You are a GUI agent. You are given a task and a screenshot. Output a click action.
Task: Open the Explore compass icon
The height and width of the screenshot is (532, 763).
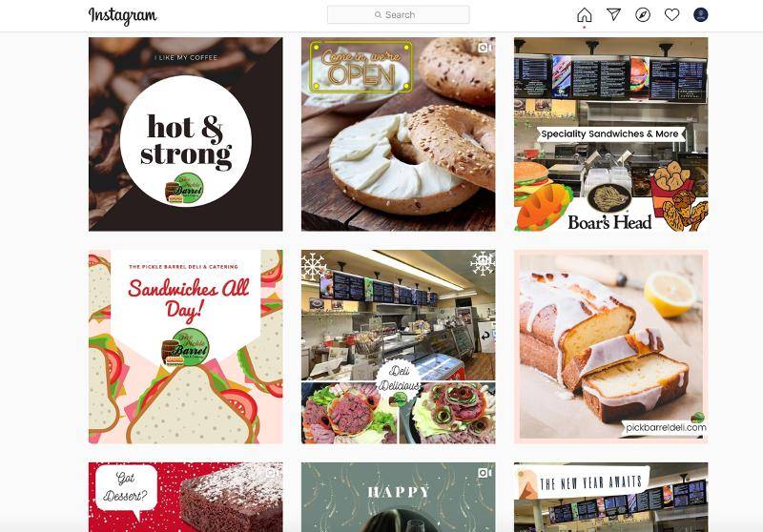(x=643, y=14)
